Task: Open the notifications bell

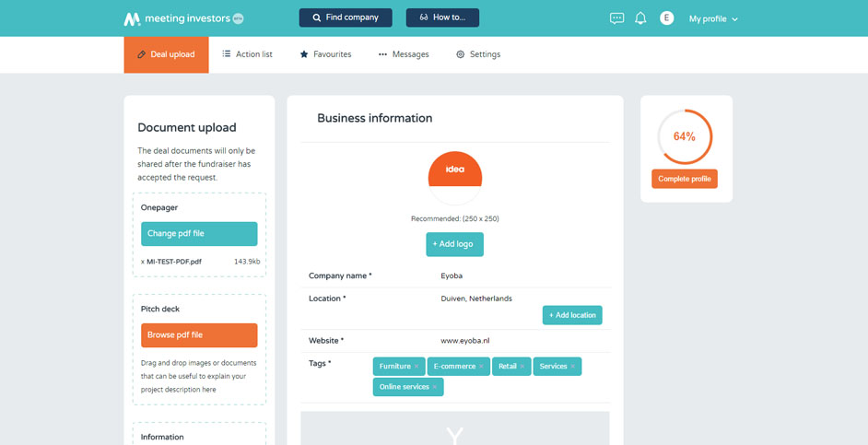Action: click(640, 18)
